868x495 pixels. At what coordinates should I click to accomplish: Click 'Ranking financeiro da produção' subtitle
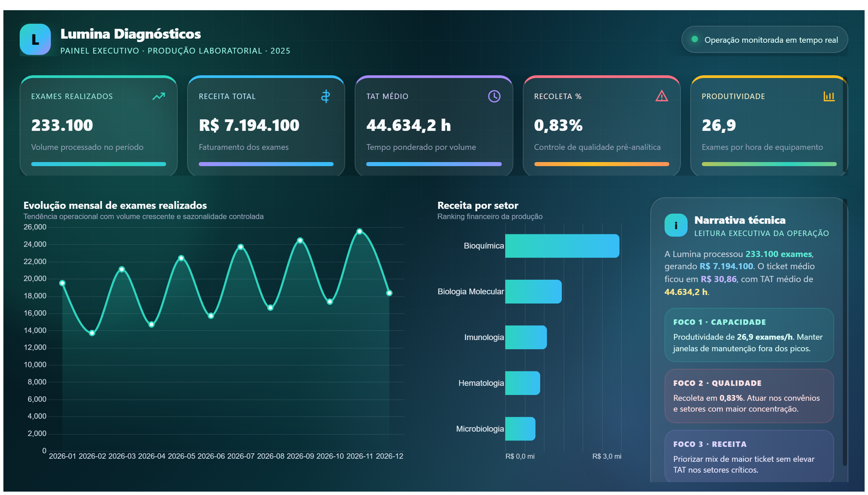tap(490, 217)
